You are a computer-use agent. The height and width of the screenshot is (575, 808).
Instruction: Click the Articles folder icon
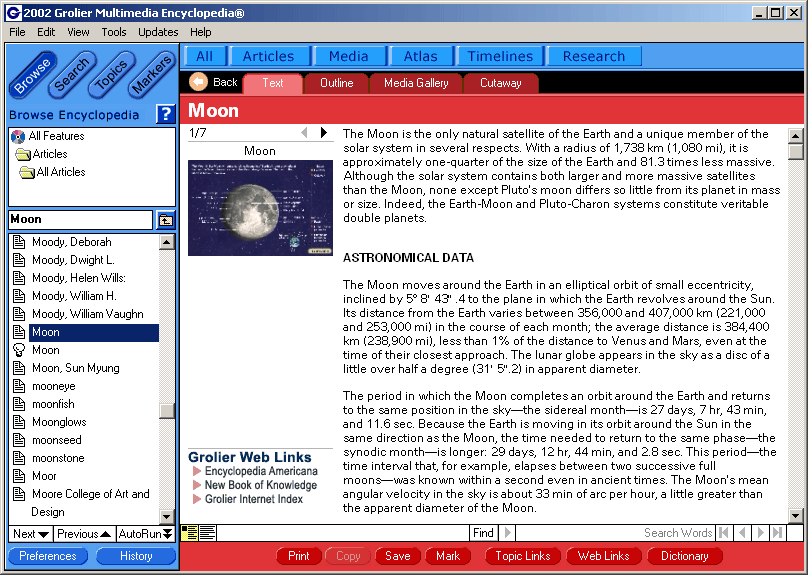[23, 154]
